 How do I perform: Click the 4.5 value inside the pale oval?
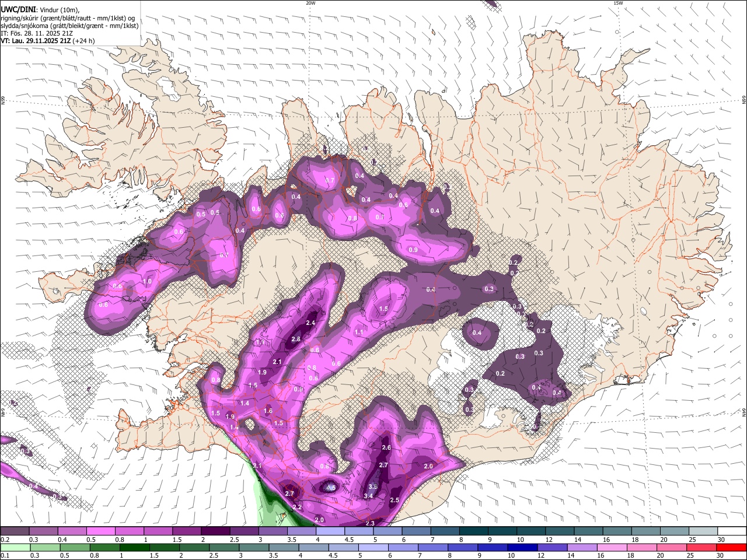point(331,488)
